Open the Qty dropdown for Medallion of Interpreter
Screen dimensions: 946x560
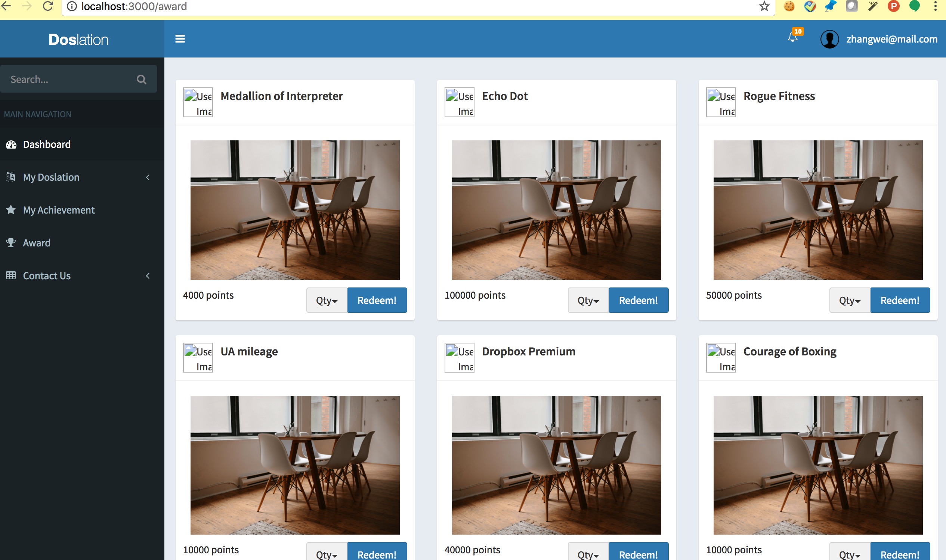(327, 300)
